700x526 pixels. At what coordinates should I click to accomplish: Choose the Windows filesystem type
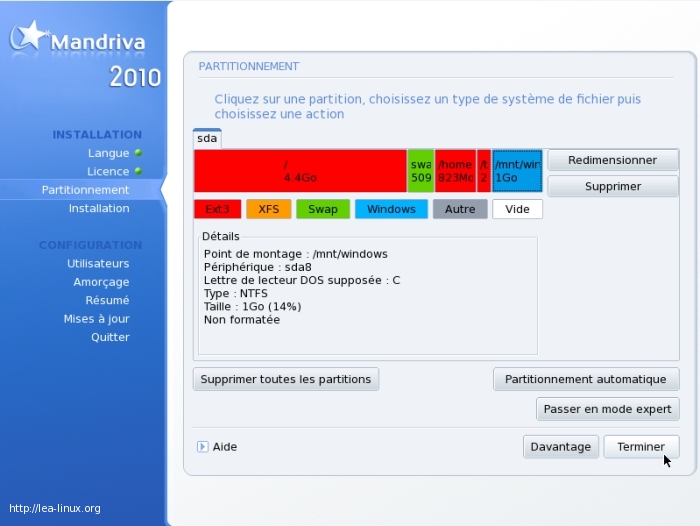(x=391, y=209)
